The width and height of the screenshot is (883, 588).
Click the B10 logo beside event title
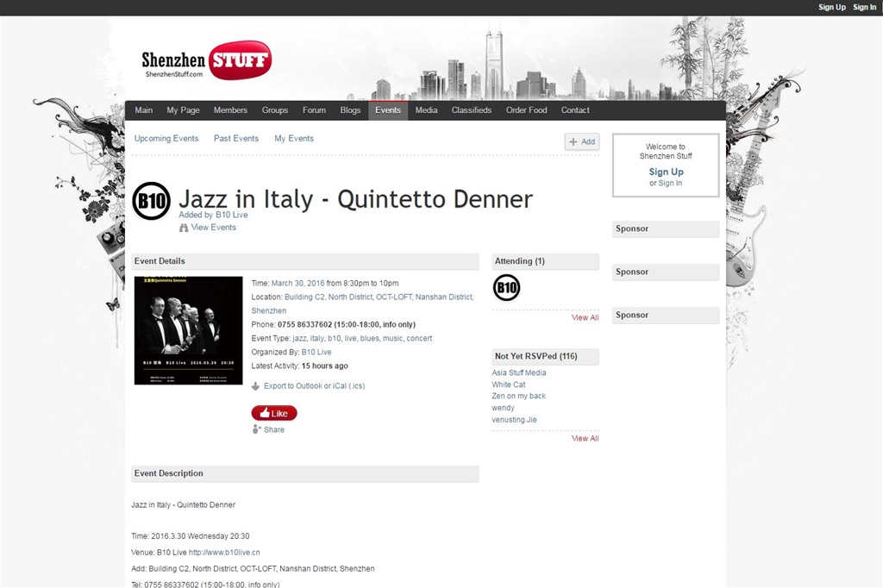pos(151,201)
